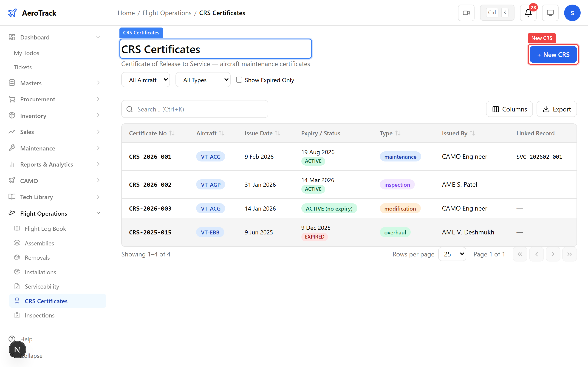Click the + New CRS button
588x367 pixels.
click(553, 54)
